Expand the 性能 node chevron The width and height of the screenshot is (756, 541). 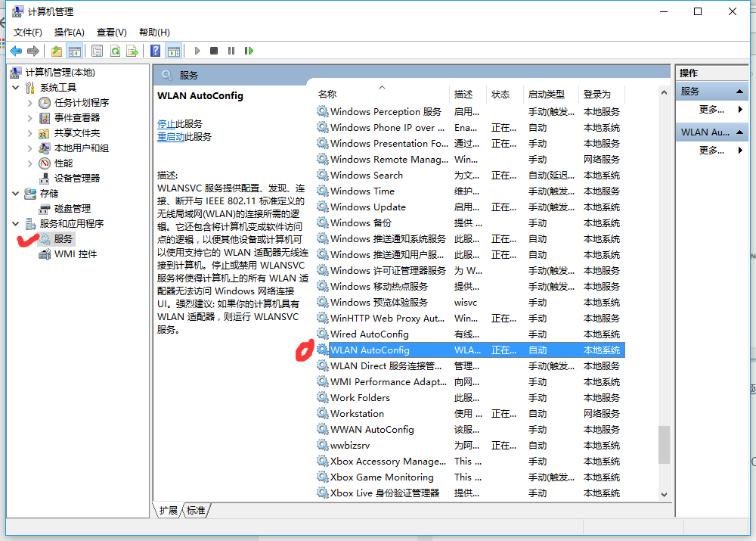point(30,163)
